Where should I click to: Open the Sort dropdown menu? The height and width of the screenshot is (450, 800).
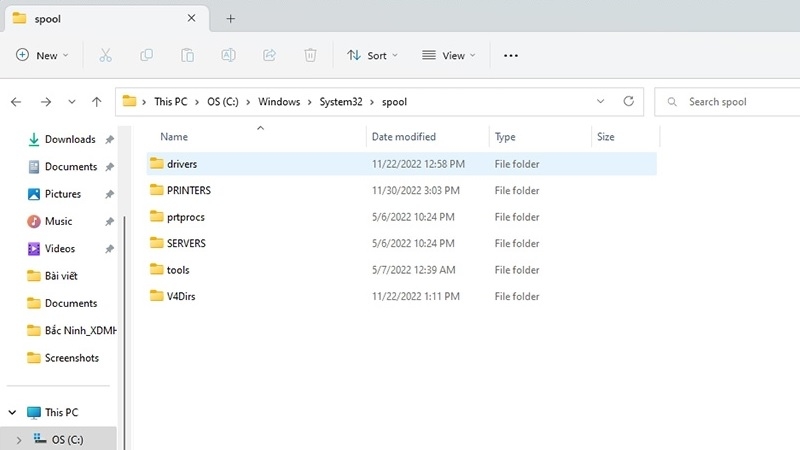point(372,55)
